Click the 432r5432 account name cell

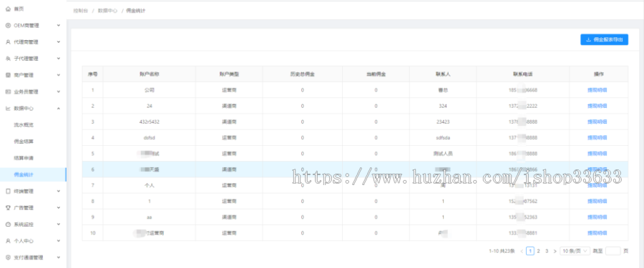(x=150, y=122)
